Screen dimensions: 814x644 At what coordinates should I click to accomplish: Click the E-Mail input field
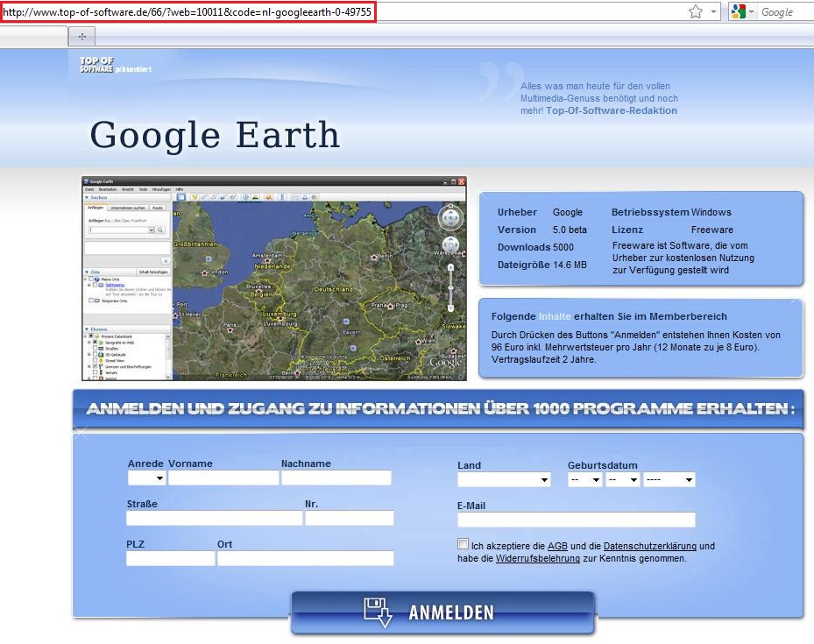pos(577,520)
